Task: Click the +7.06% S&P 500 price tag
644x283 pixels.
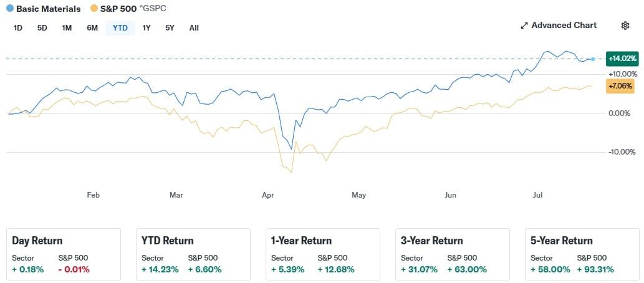Action: [x=620, y=86]
